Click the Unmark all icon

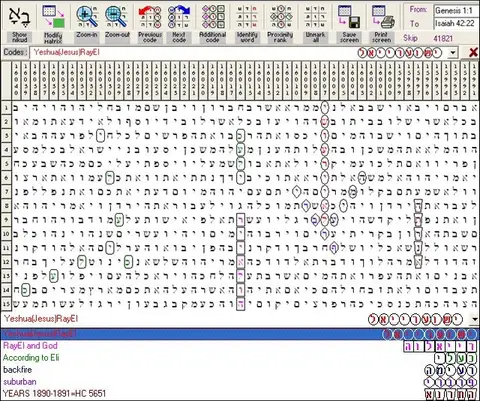point(315,17)
